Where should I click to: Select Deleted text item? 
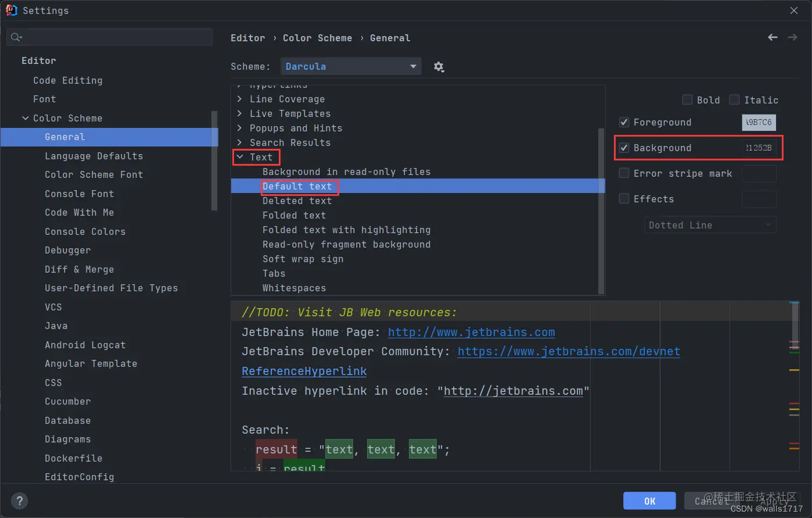point(297,201)
